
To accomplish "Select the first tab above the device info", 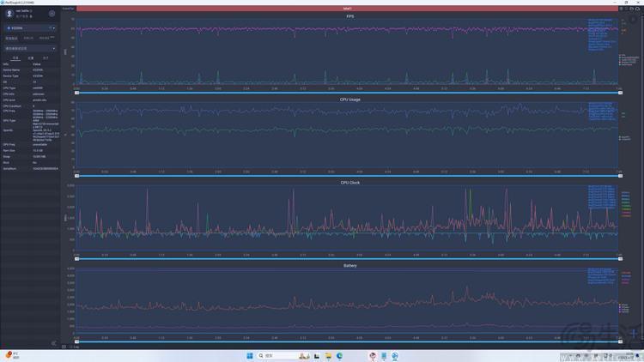I will [x=15, y=57].
